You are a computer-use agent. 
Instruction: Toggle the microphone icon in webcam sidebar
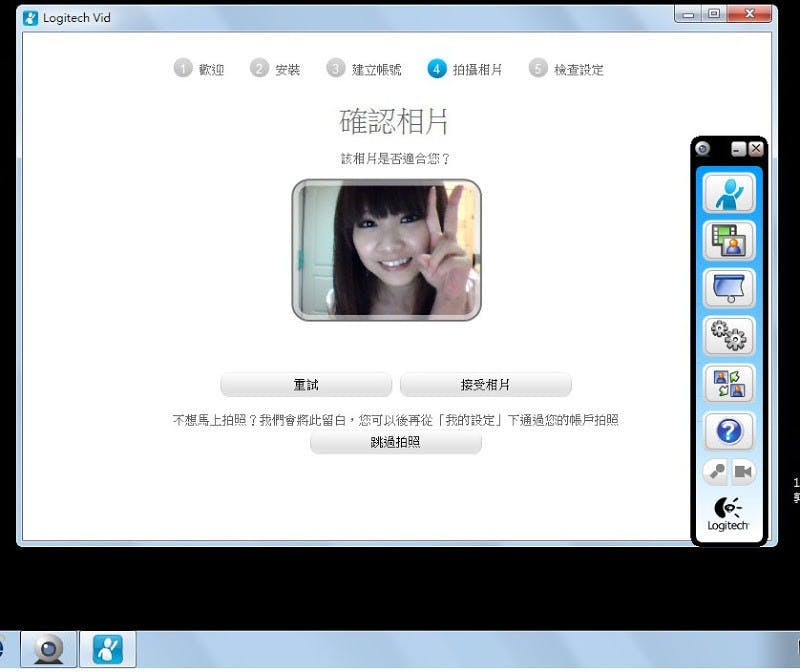[x=716, y=472]
